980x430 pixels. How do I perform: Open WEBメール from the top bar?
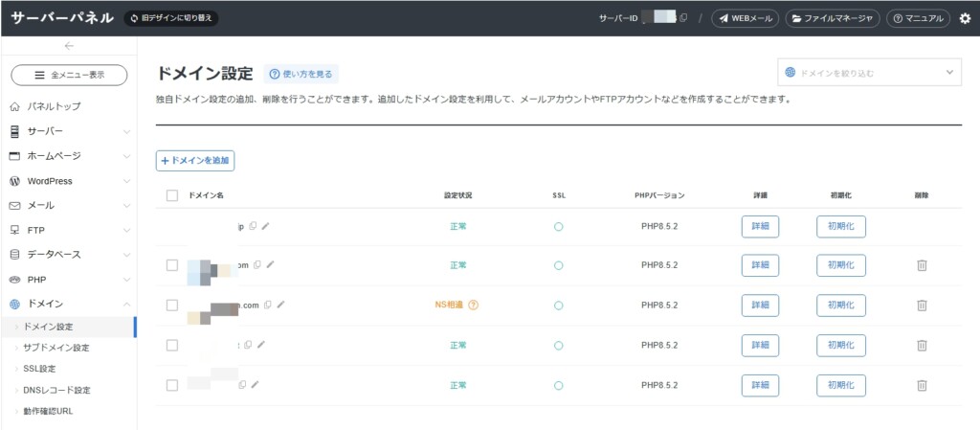coord(745,19)
